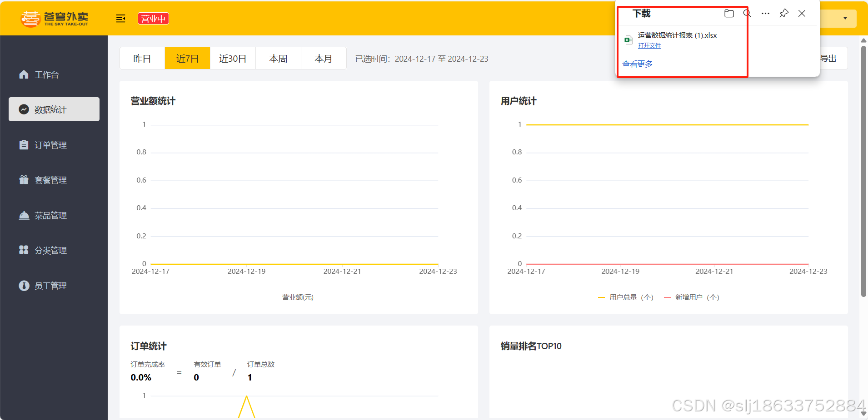Click the 苍穹外卖 logo
The height and width of the screenshot is (420, 868).
55,19
